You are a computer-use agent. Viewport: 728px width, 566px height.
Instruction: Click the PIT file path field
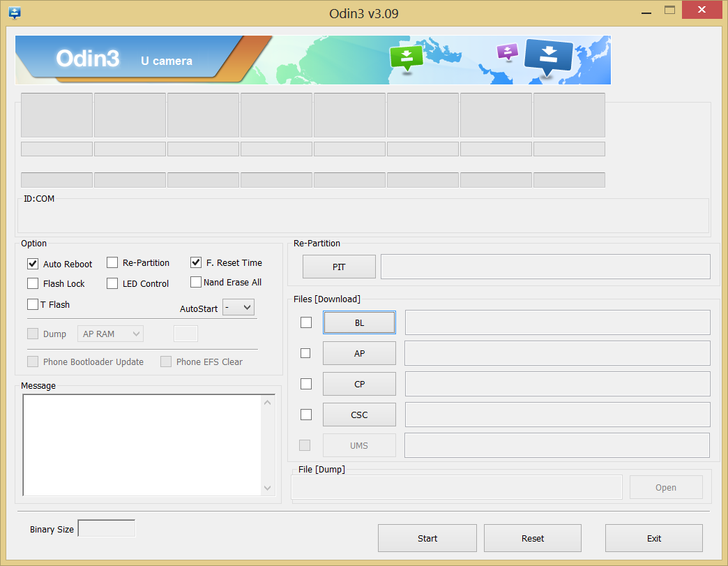click(x=545, y=267)
